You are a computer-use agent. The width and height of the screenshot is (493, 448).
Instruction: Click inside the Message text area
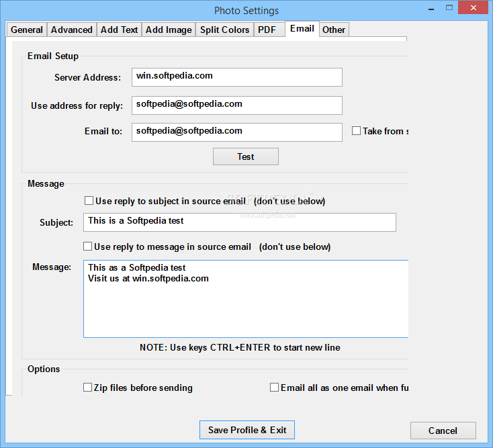[x=246, y=299]
